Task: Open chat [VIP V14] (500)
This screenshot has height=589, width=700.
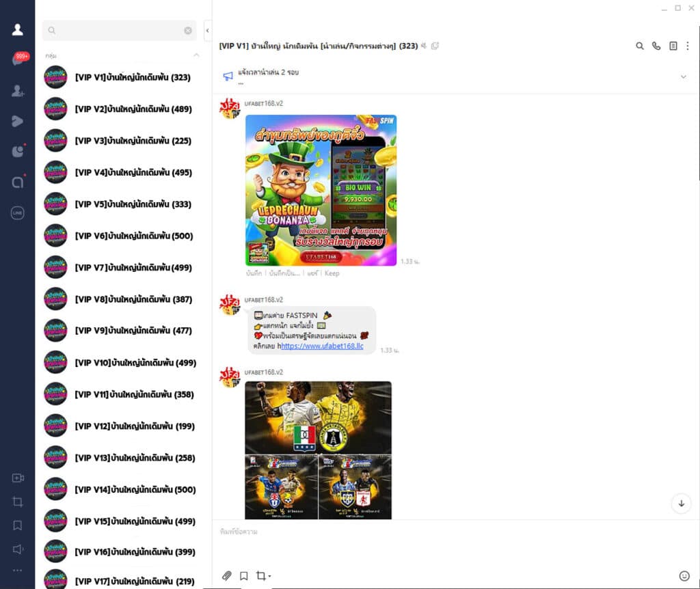Action: tap(122, 489)
